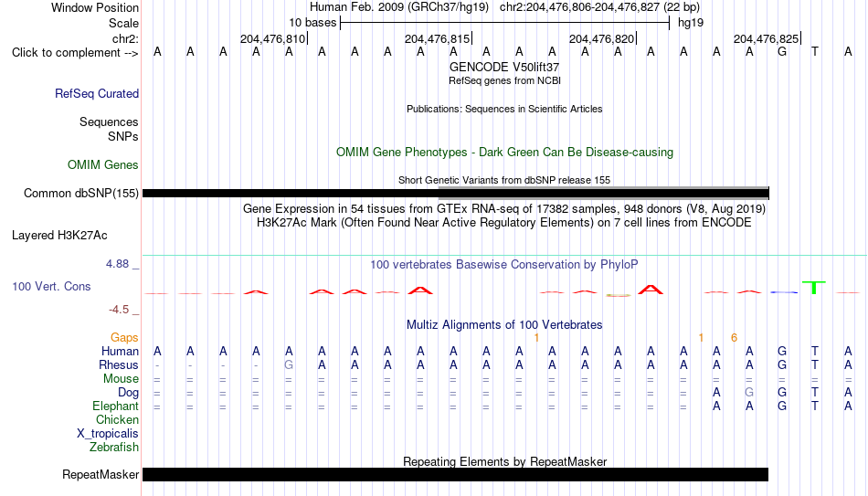The image size is (868, 496).
Task: Click 'Repeating Elements by RepeatMasker' title
Action: [505, 461]
